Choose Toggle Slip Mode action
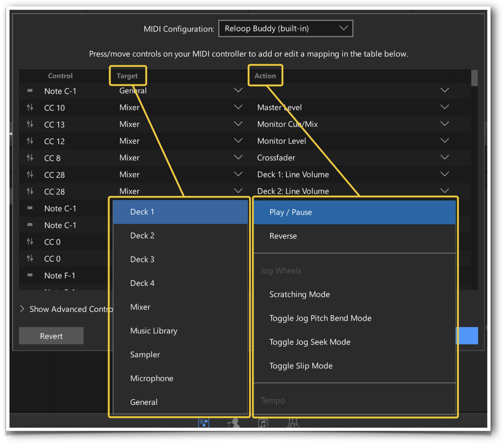Viewport: 504px width, 447px height. [x=355, y=366]
